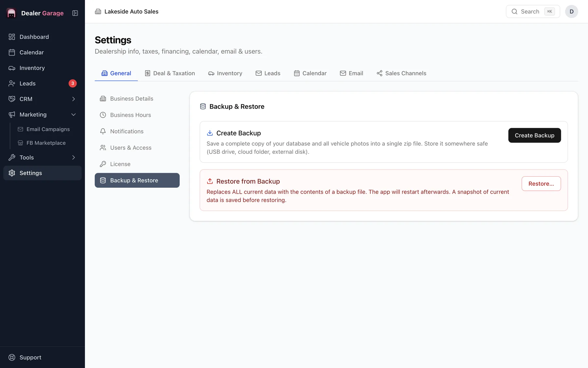Switch to the Inventory settings tab
588x368 pixels.
225,73
